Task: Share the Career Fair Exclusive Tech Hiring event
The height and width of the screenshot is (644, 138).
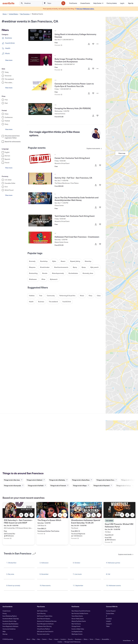Action: [x=96, y=165]
